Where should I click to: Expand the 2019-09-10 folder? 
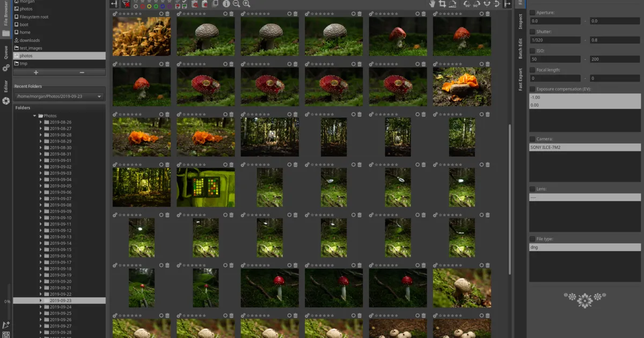click(41, 218)
